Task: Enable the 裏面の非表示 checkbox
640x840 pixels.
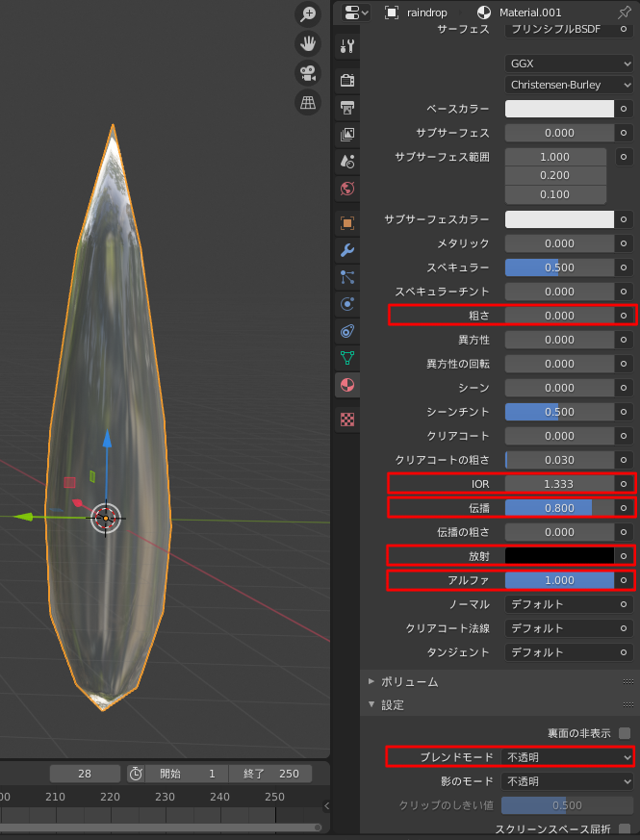Action: 625,733
